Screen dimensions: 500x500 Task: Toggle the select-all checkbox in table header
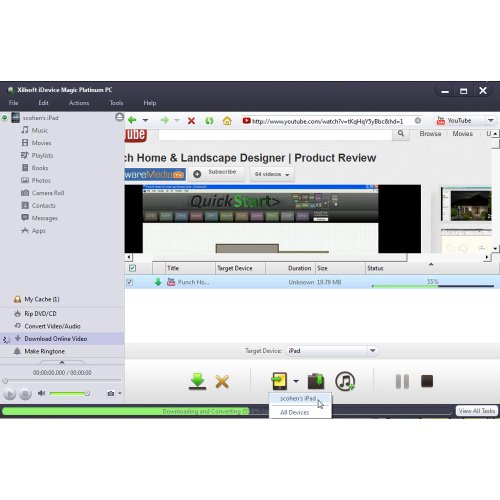132,268
